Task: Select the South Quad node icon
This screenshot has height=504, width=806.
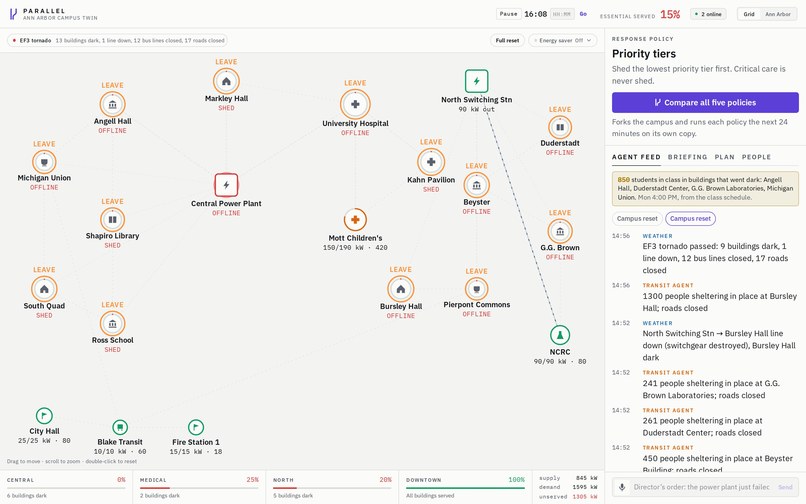Action: 44,289
